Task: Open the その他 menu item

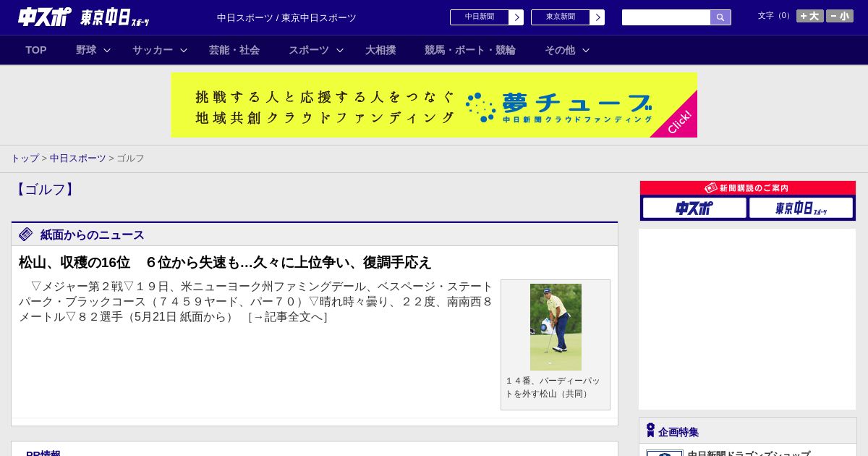Action: click(x=560, y=50)
